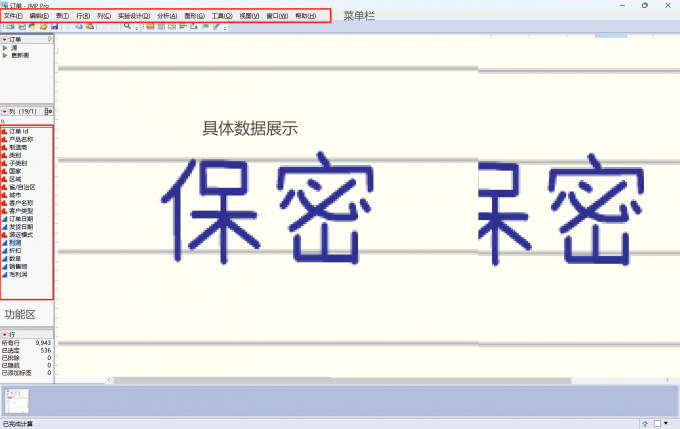Open the 分析(A) menu
The height and width of the screenshot is (429, 680).
click(x=167, y=16)
